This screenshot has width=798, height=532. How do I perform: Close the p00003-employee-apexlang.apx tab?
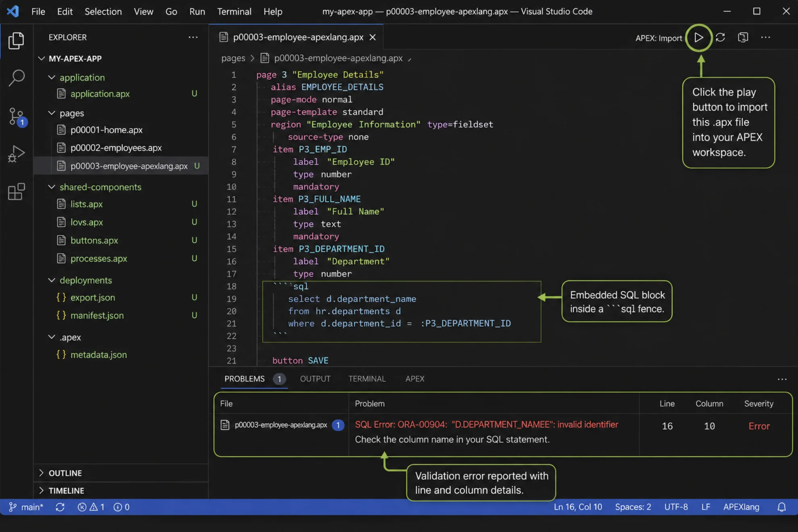[x=373, y=37]
